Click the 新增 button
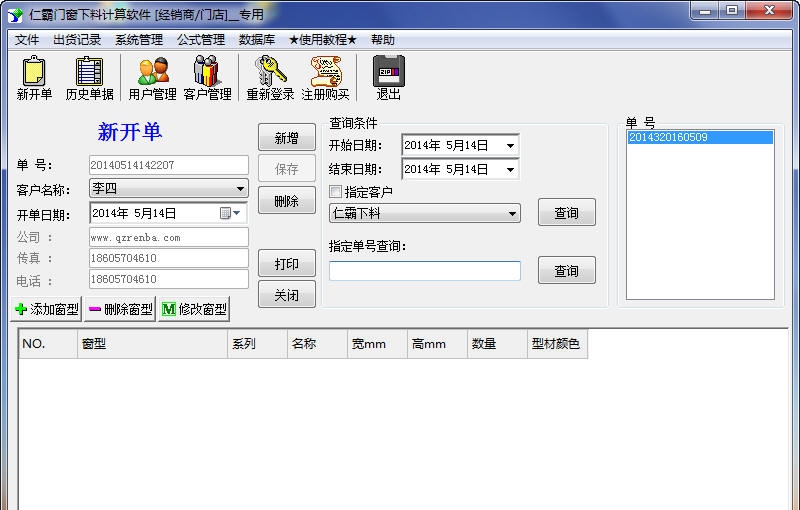 tap(287, 138)
